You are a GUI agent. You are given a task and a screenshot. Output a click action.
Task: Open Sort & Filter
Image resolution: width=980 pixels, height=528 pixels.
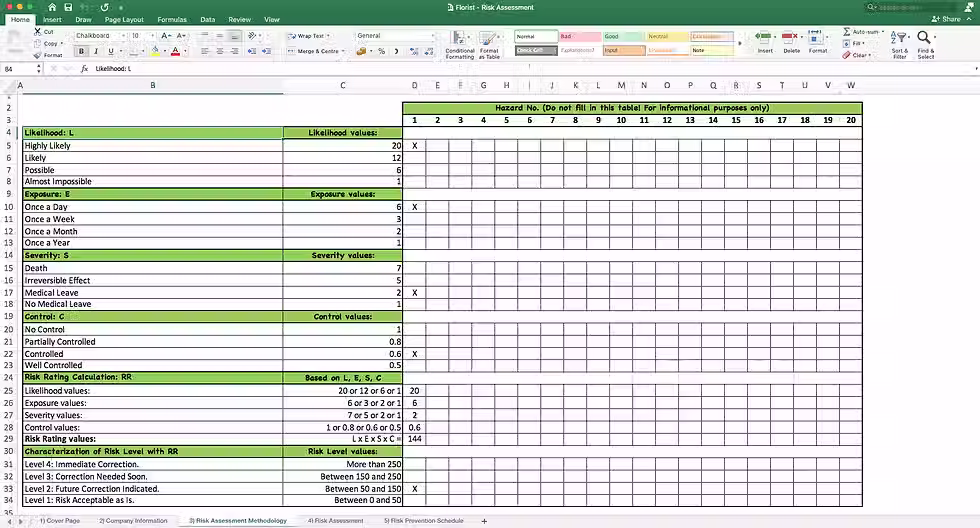click(899, 44)
